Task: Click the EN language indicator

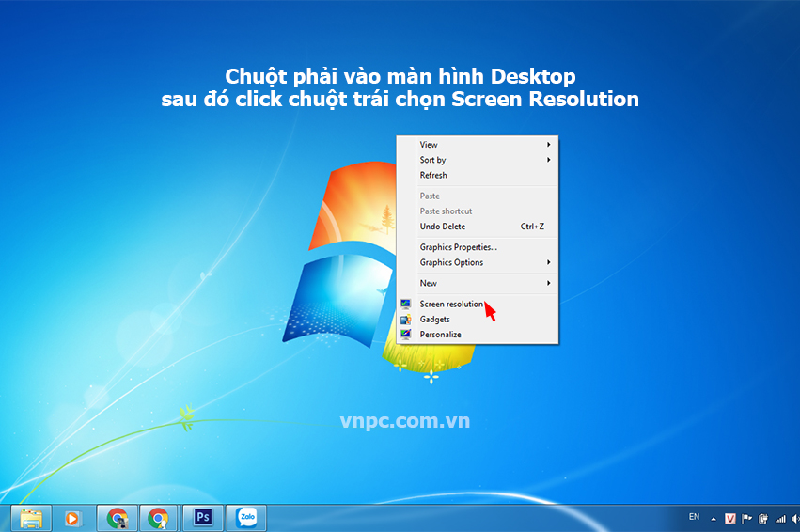Action: 694,517
